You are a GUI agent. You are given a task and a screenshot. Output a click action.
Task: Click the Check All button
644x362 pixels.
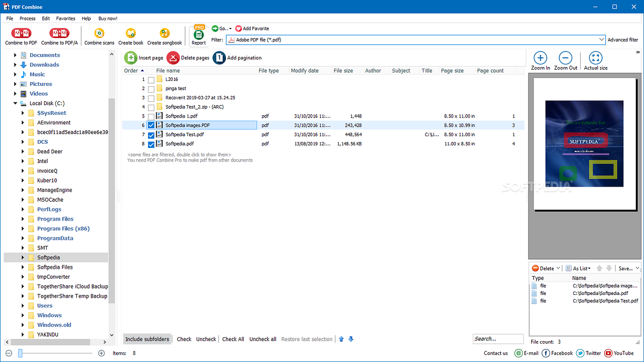pyautogui.click(x=233, y=339)
